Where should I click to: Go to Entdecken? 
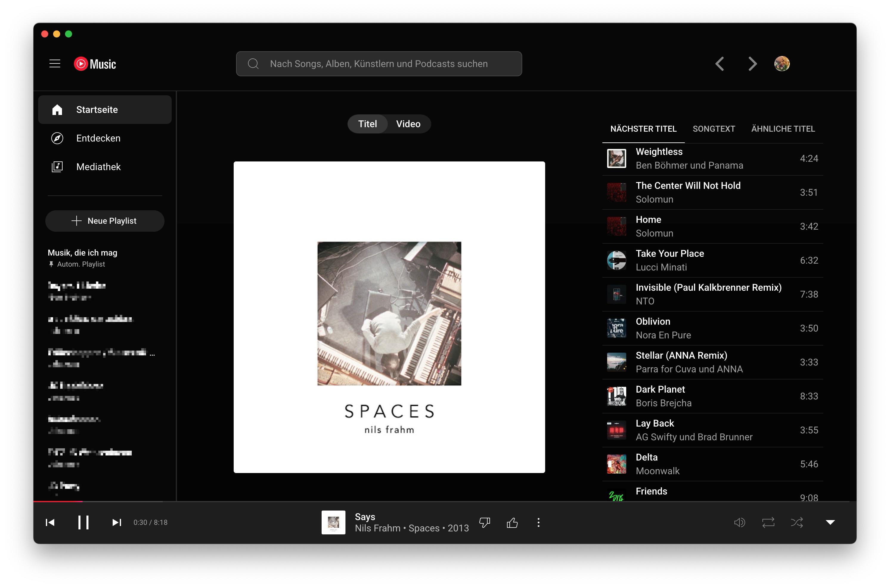pos(105,138)
